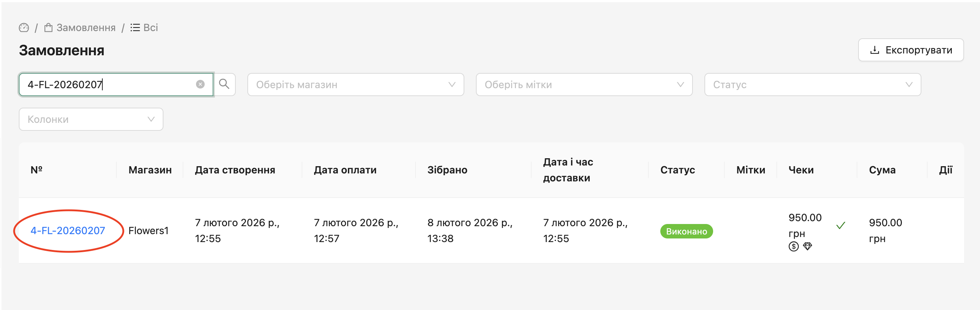Click the magnifier search icon button
The image size is (980, 310).
pos(224,84)
